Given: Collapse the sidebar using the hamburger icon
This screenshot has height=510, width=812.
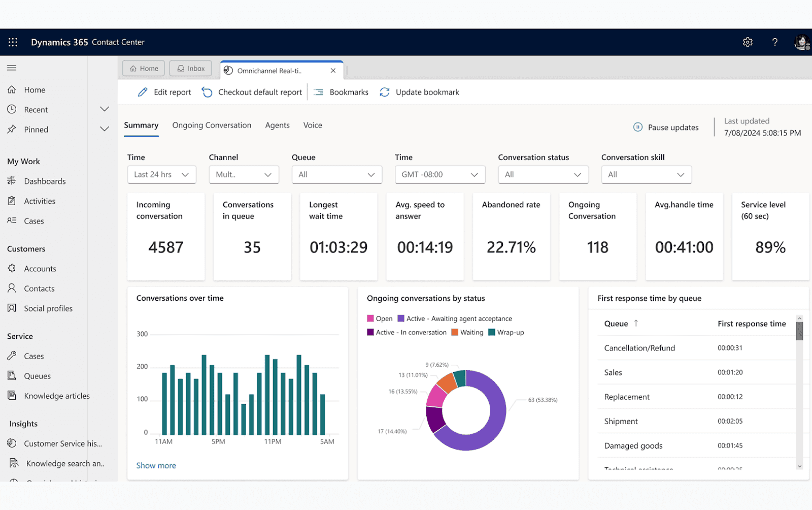Looking at the screenshot, I should 12,68.
